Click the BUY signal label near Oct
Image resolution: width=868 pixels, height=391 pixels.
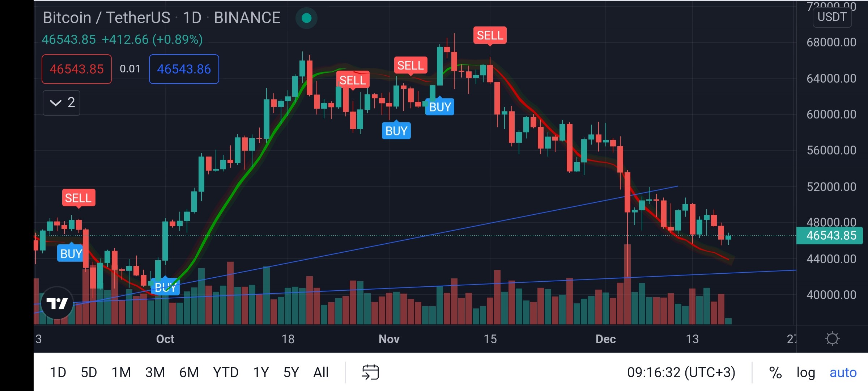165,287
